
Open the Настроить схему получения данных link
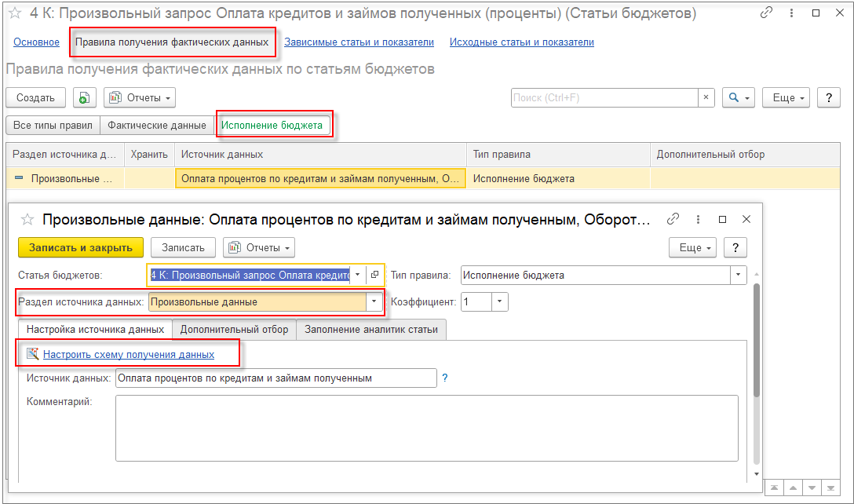tap(129, 355)
